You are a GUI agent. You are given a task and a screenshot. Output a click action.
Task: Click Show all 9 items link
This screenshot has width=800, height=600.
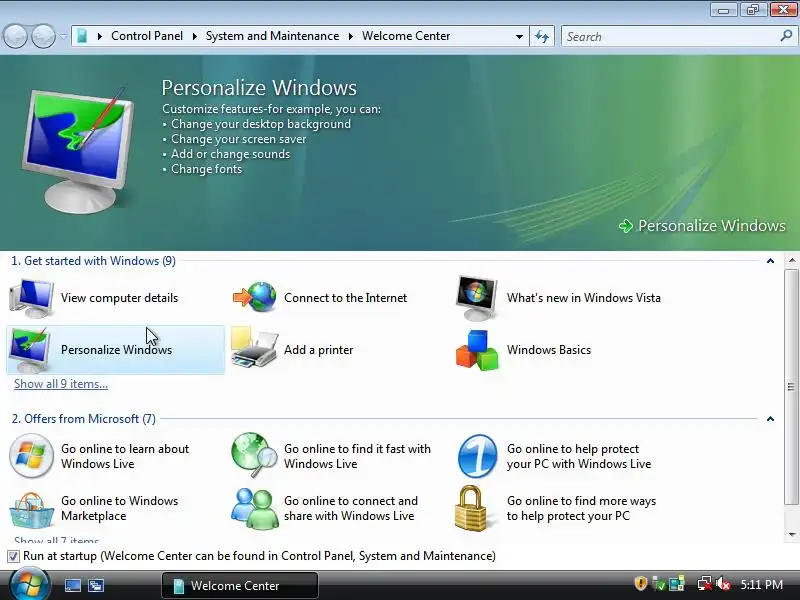tap(61, 384)
